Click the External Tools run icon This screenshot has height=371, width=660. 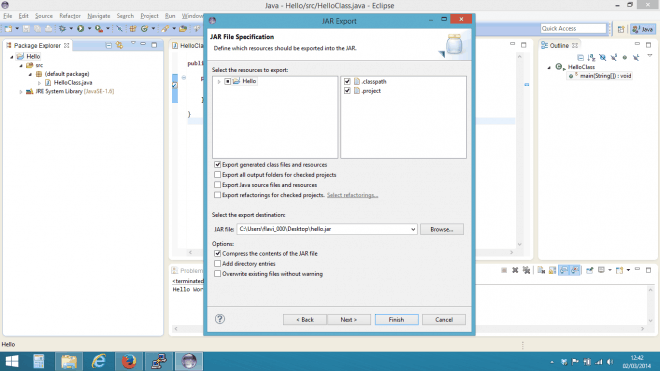coord(98,29)
